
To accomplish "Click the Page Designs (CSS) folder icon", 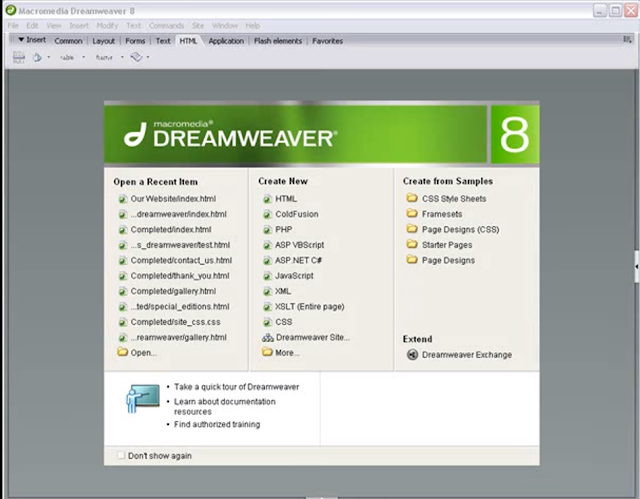I will click(412, 229).
